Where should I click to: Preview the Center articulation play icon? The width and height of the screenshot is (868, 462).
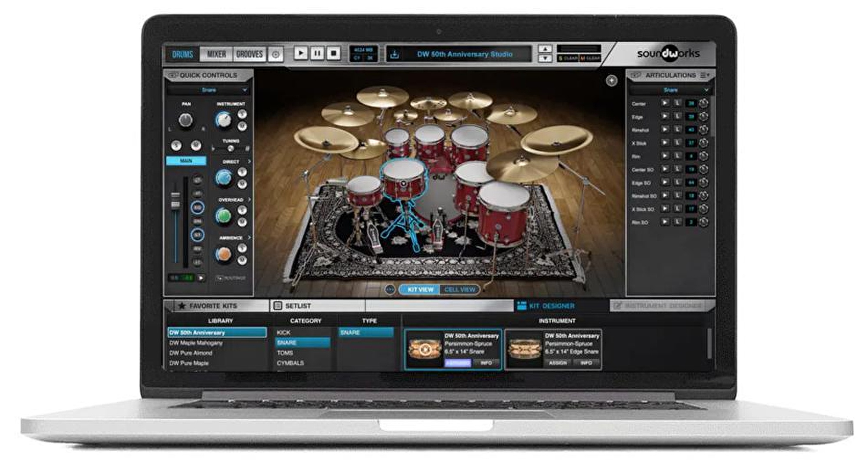click(x=664, y=103)
